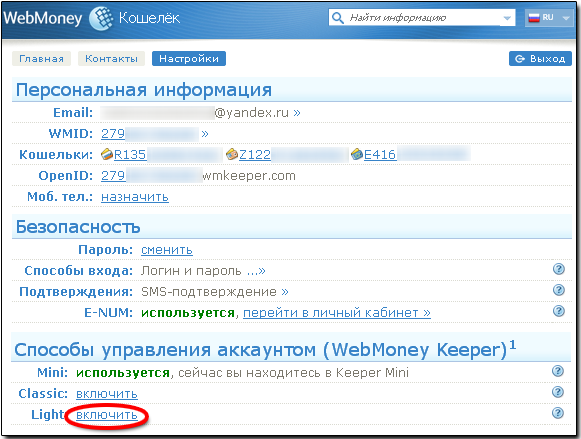This screenshot has height=439, width=581.
Task: Open the Z122 wallet link
Action: click(255, 154)
